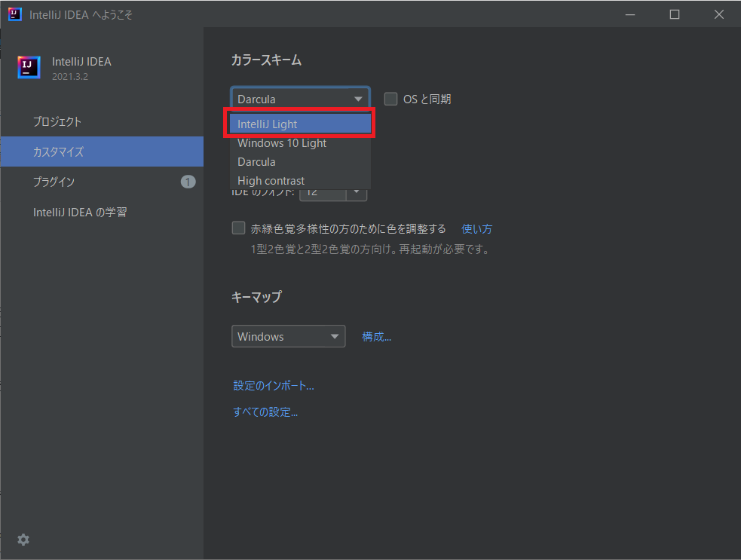Click the plugin update badge showing 1

188,182
